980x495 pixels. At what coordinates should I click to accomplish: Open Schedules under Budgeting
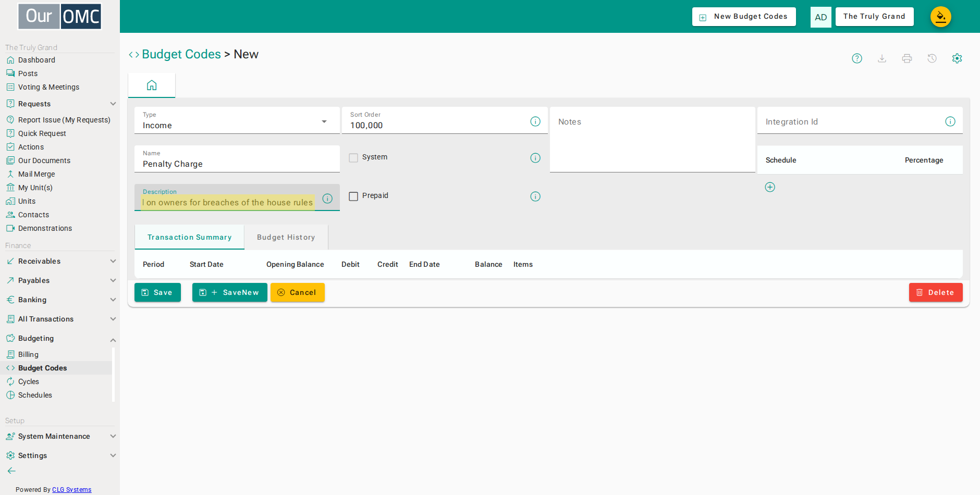pyautogui.click(x=35, y=395)
